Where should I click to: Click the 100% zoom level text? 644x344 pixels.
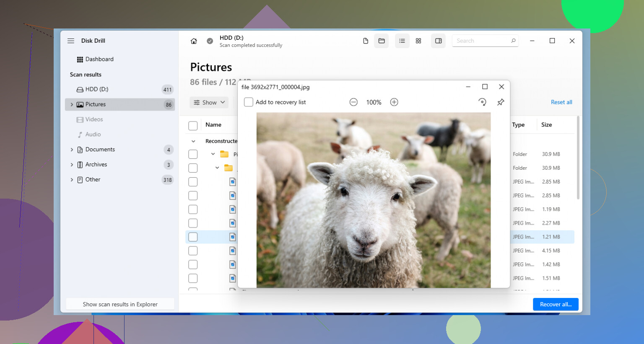tap(374, 102)
